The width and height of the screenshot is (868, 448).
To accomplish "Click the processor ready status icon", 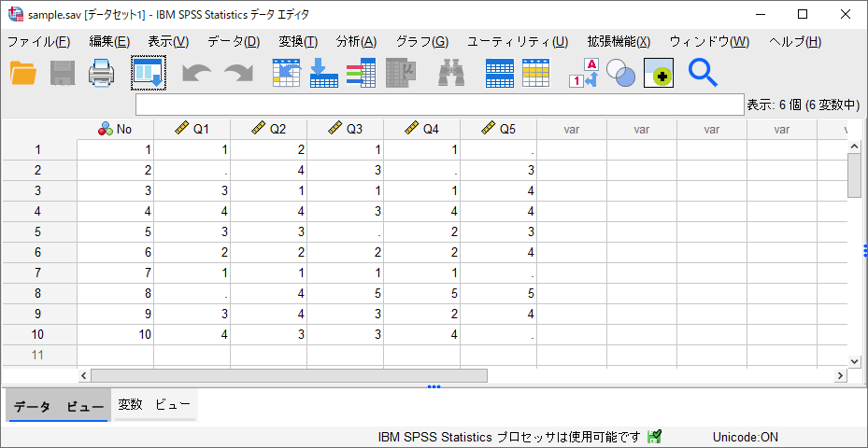I will [x=654, y=437].
